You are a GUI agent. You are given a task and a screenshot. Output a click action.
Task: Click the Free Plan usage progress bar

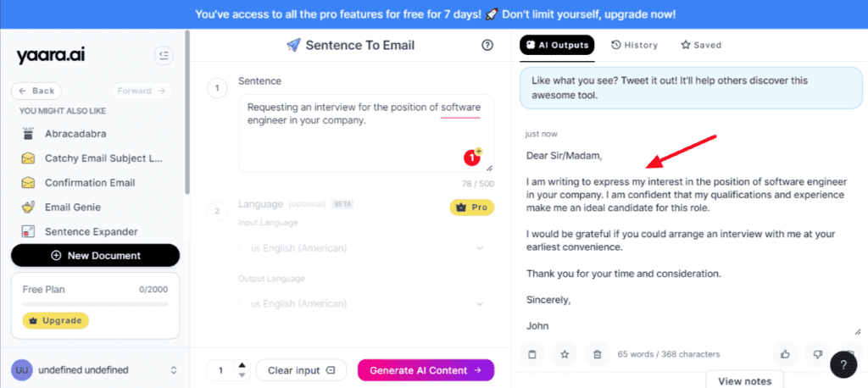(x=95, y=304)
